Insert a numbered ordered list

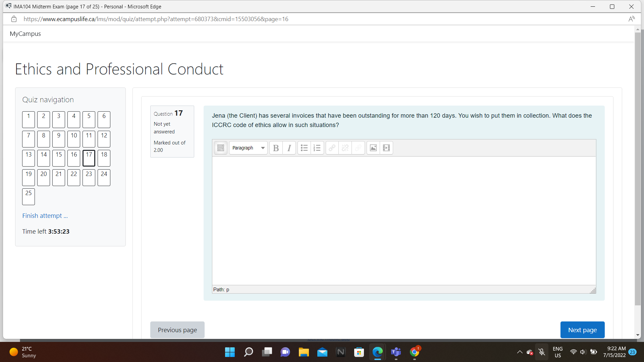click(x=317, y=148)
